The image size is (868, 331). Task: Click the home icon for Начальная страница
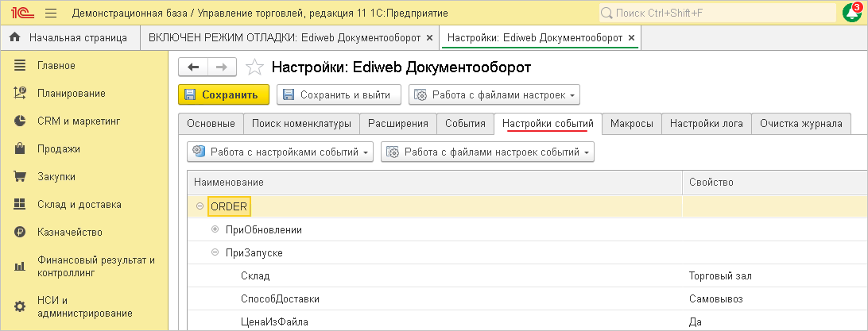(14, 37)
